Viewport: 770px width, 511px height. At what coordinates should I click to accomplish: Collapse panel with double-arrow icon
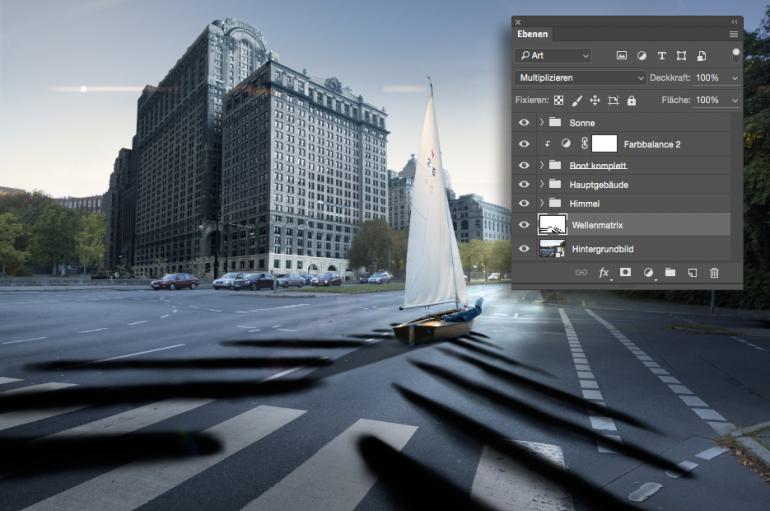[734, 22]
